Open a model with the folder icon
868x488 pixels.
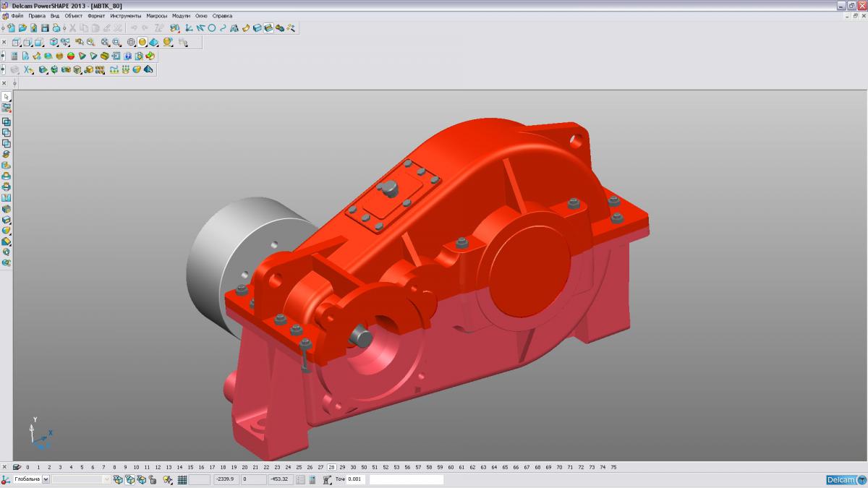coord(22,28)
